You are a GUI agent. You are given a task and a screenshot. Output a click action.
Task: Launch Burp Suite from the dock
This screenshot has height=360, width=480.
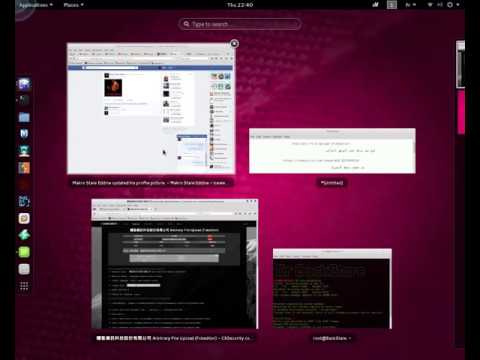point(24,168)
